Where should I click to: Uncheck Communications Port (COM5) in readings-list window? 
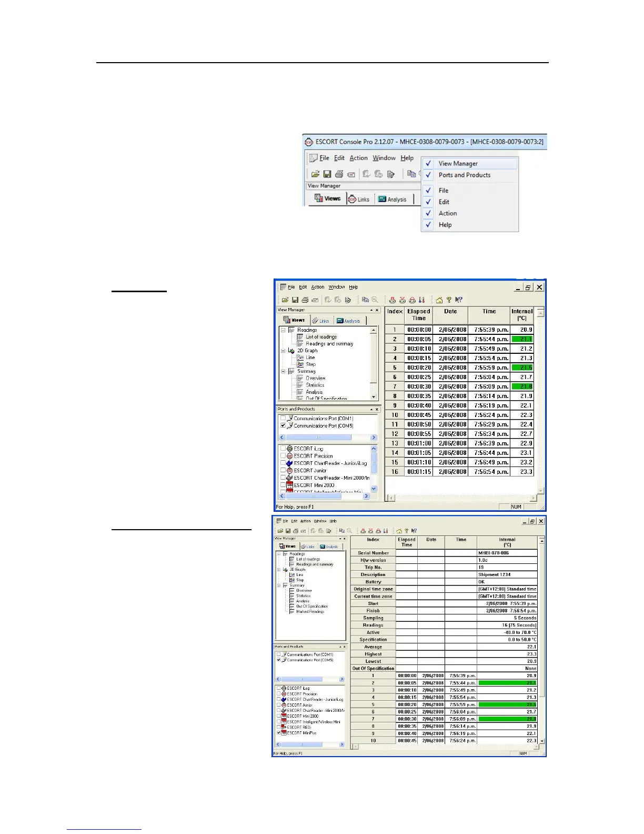283,425
